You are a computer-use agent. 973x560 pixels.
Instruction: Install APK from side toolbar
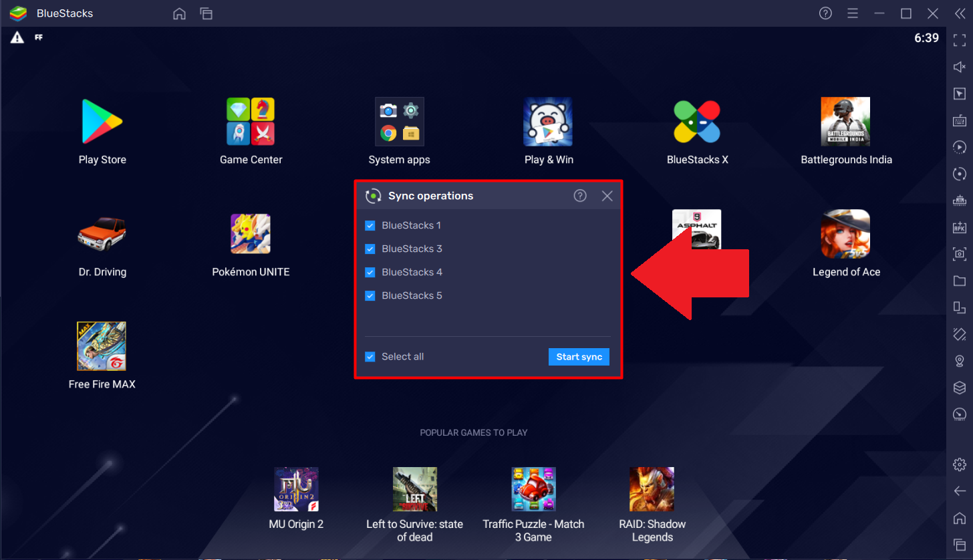pyautogui.click(x=960, y=227)
